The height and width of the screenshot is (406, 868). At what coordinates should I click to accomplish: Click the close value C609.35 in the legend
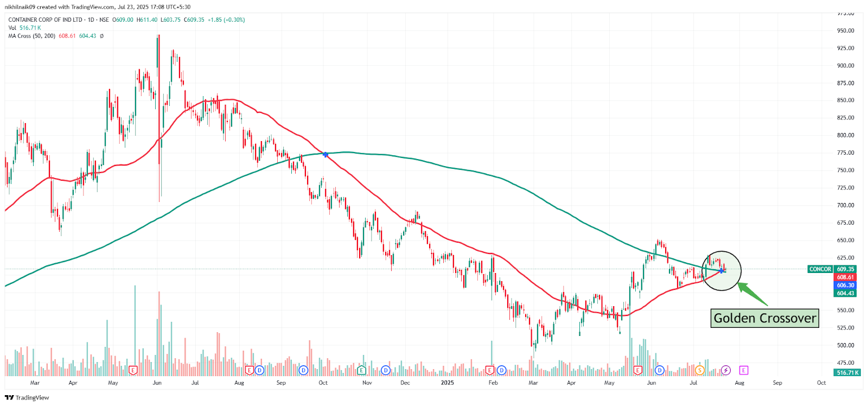(194, 20)
